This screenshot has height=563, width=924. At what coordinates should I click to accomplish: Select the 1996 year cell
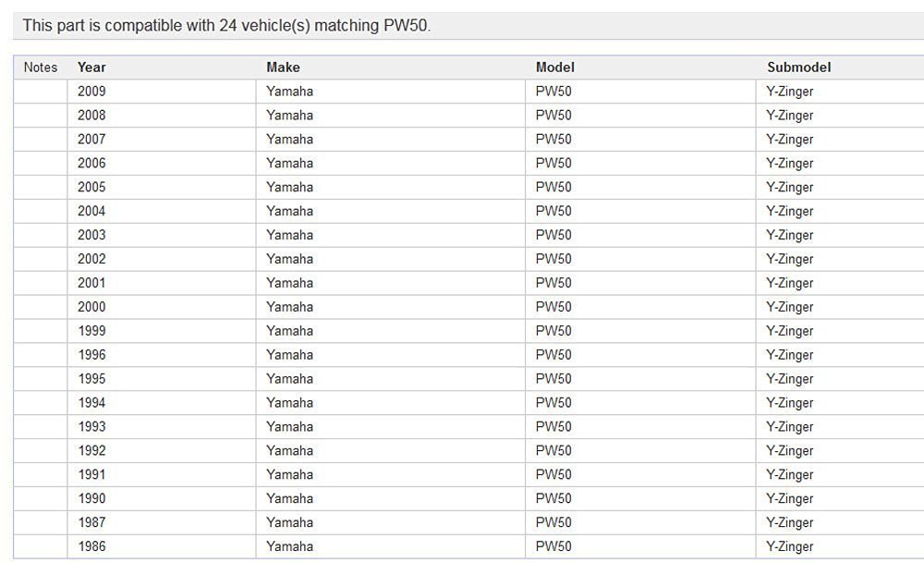coord(91,355)
